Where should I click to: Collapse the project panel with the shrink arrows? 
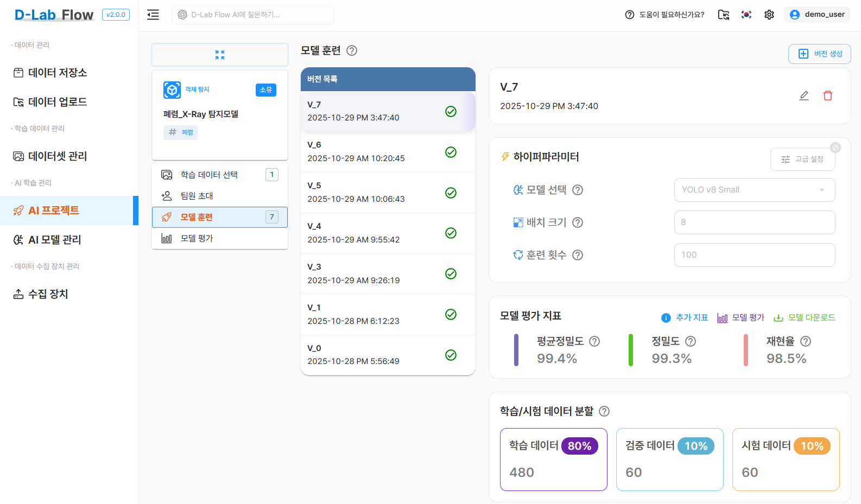click(x=220, y=55)
